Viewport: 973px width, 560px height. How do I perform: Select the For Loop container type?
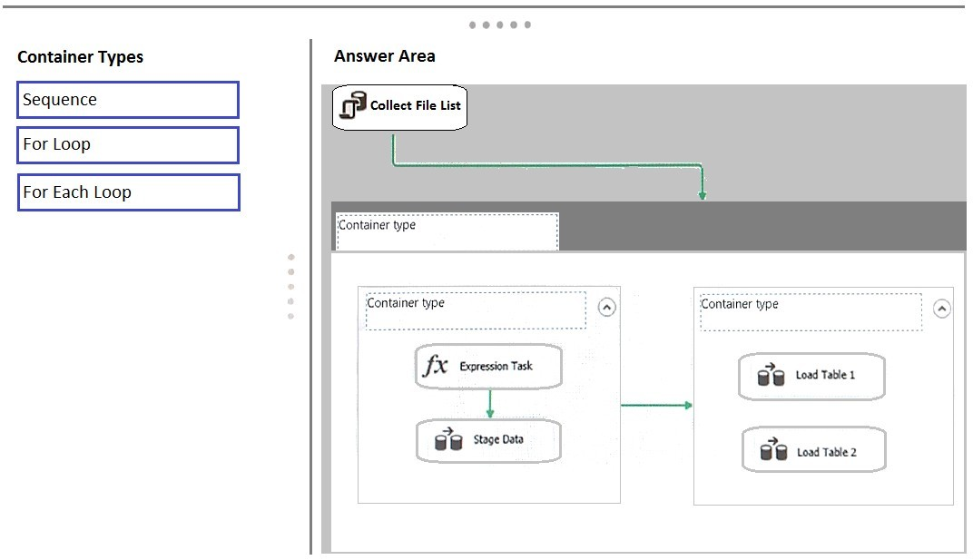(x=128, y=144)
